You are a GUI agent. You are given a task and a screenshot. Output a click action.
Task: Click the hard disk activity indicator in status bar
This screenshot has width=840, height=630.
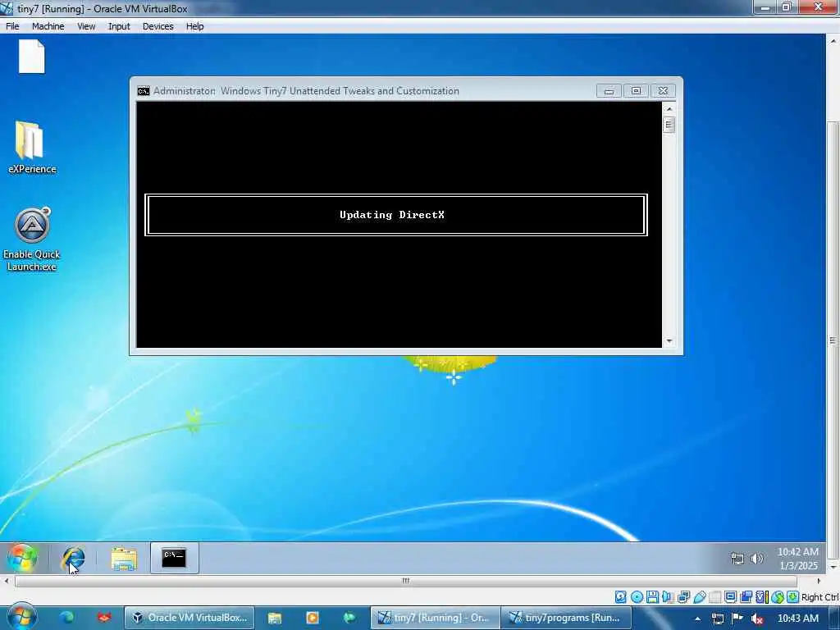coord(621,597)
